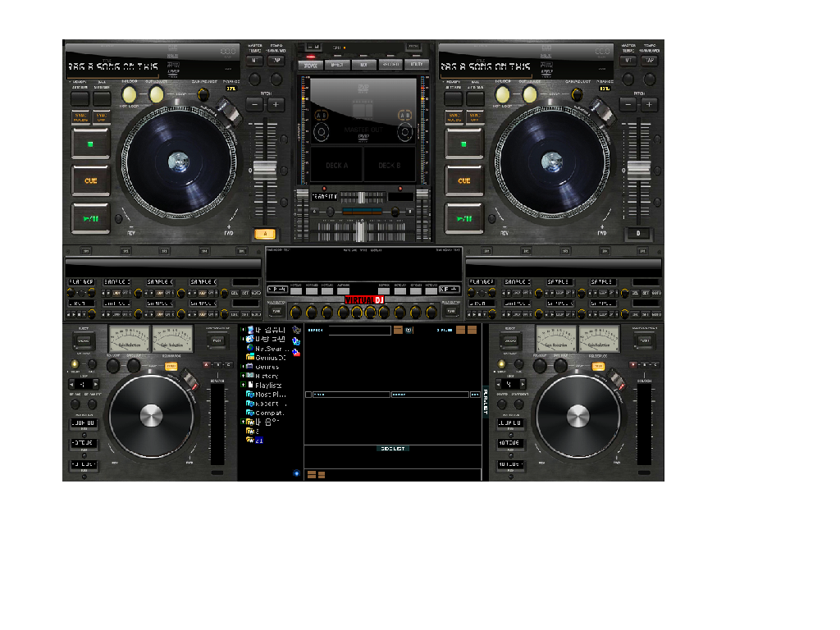
Task: Lower deck A pitch with the minus button
Action: tap(255, 104)
